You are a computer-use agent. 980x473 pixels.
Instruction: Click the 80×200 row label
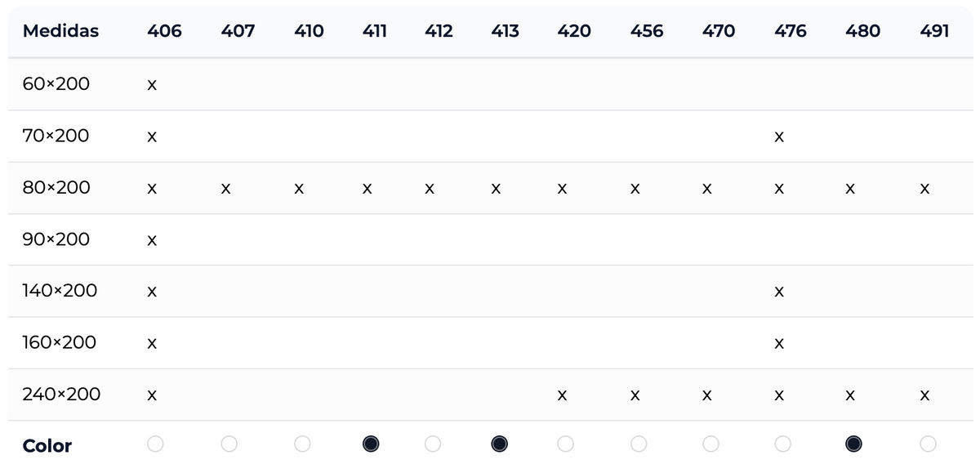(x=56, y=188)
